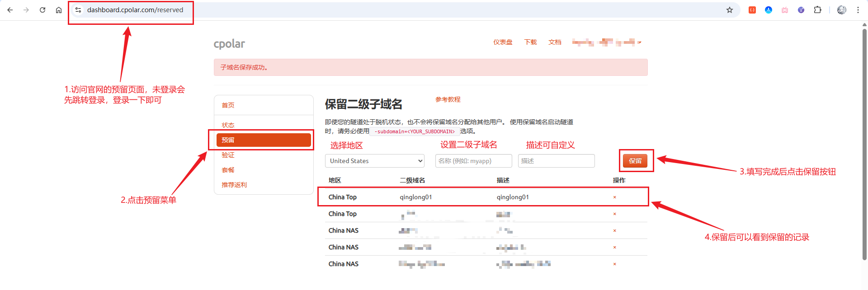
Task: Click the site info icon in address bar
Action: pyautogui.click(x=78, y=10)
